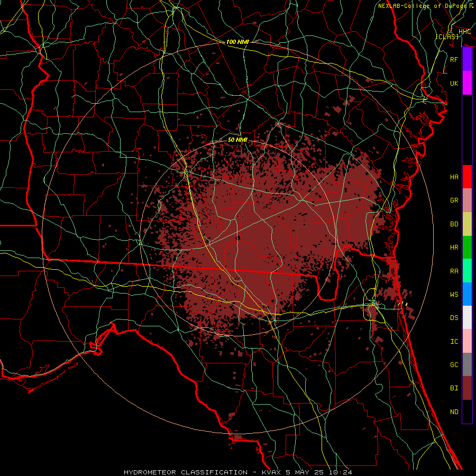Click the Hydrometeor Classification KVAX caption

[237, 472]
